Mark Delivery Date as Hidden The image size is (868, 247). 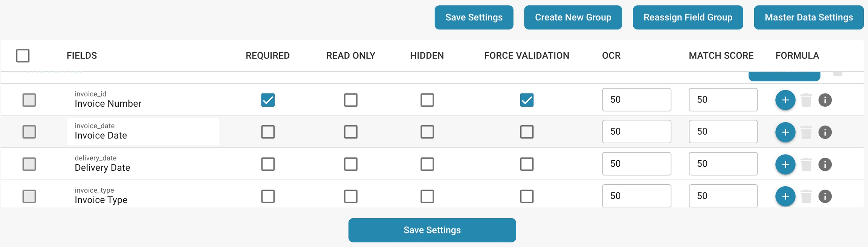coord(427,164)
